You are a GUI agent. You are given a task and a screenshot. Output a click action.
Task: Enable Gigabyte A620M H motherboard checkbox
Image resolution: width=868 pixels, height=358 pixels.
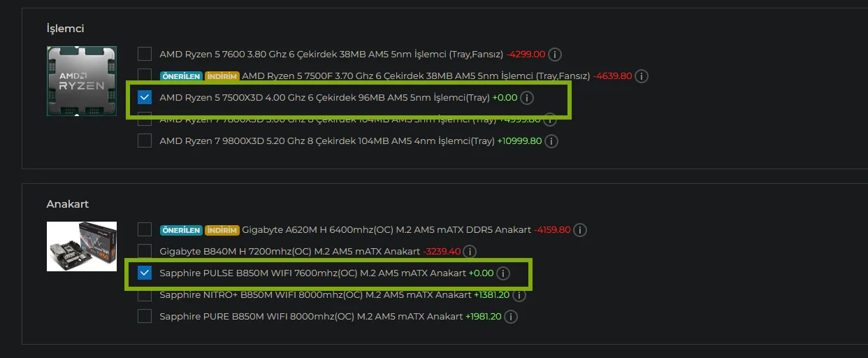(x=145, y=229)
